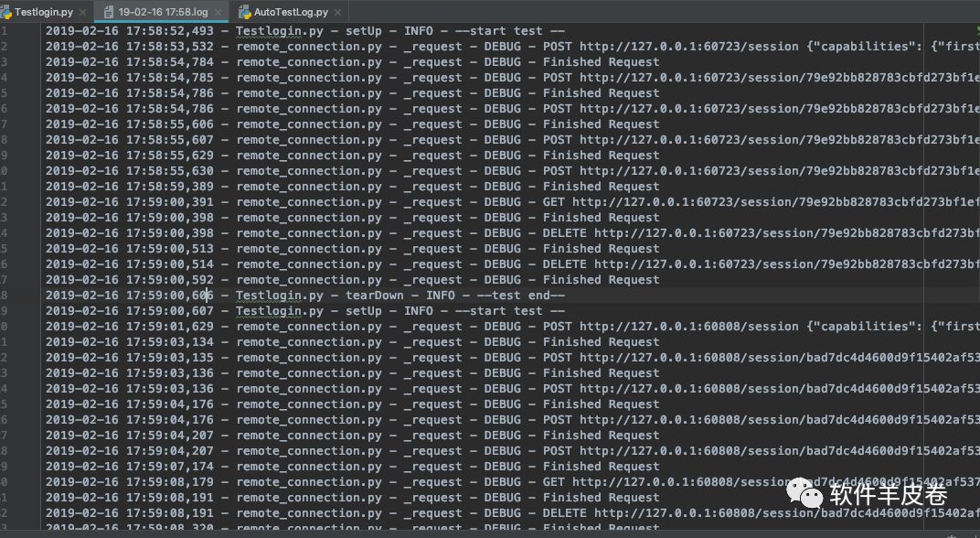Switch to the Testlogin.py tab
The width and height of the screenshot is (980, 538).
[44, 11]
